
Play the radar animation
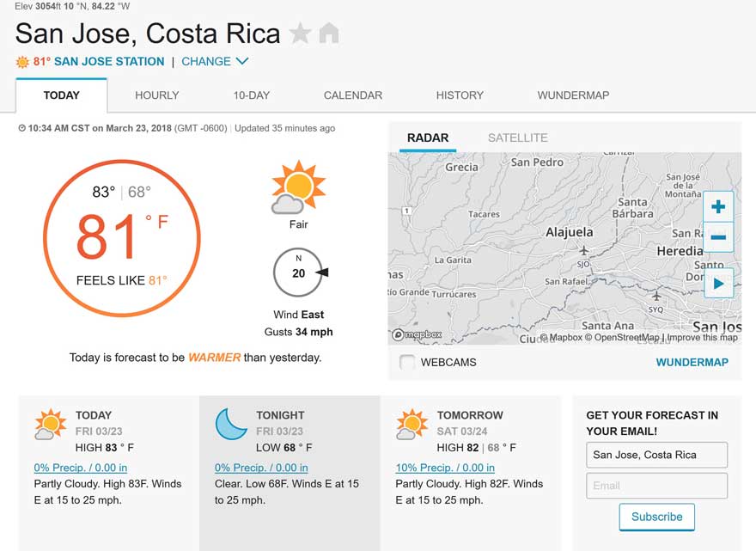point(718,283)
